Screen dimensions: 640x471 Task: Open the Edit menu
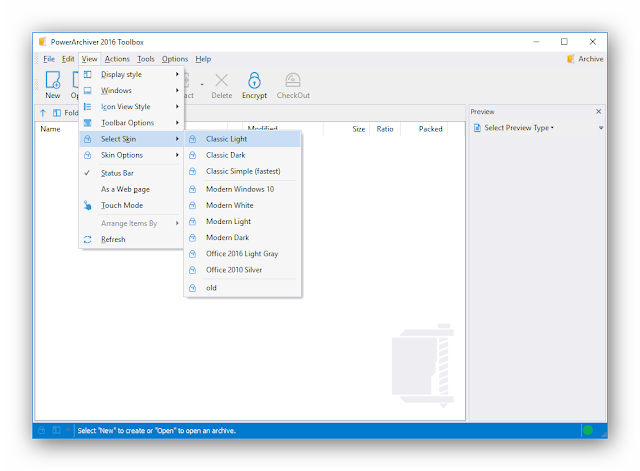click(68, 59)
